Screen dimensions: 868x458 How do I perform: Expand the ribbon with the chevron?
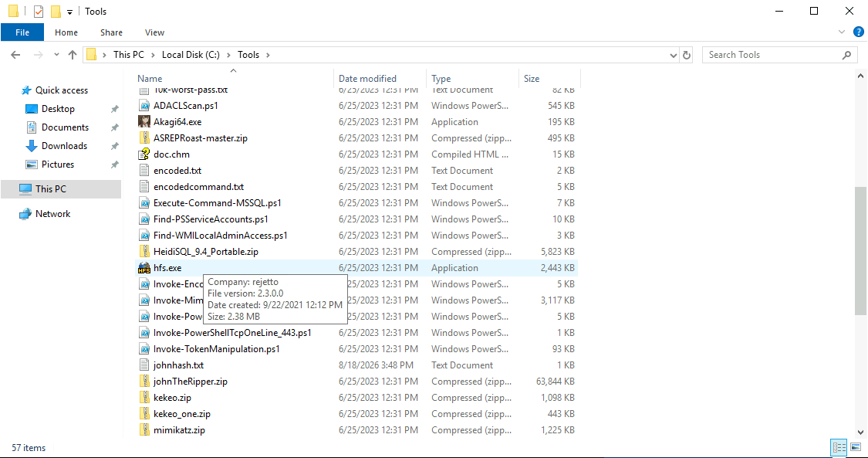[842, 32]
